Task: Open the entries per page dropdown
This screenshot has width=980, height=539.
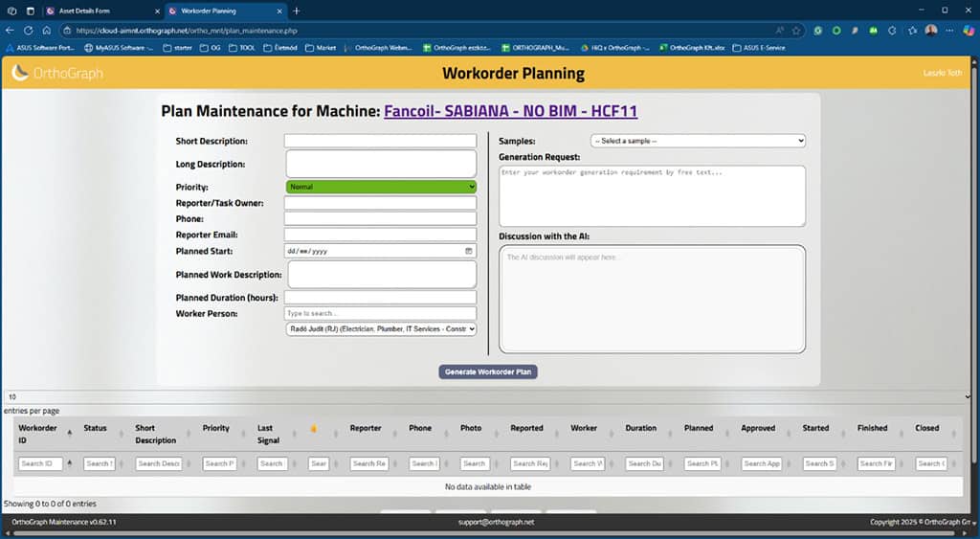Action: (x=487, y=396)
